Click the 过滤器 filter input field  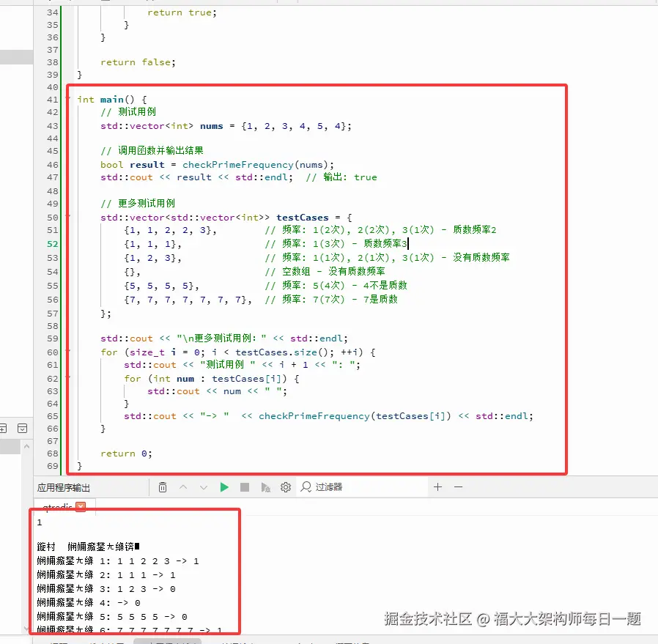(363, 487)
